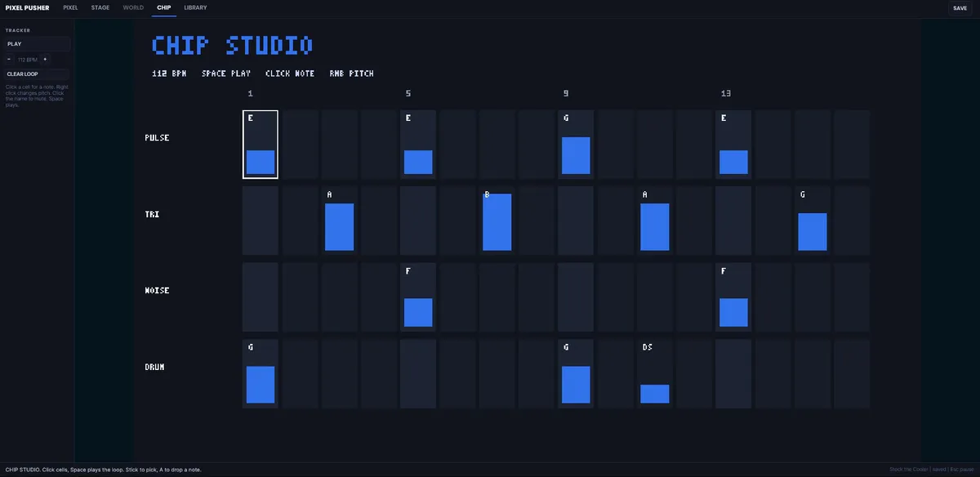Mute the TRI track by its name
The height and width of the screenshot is (477, 980).
pyautogui.click(x=152, y=214)
